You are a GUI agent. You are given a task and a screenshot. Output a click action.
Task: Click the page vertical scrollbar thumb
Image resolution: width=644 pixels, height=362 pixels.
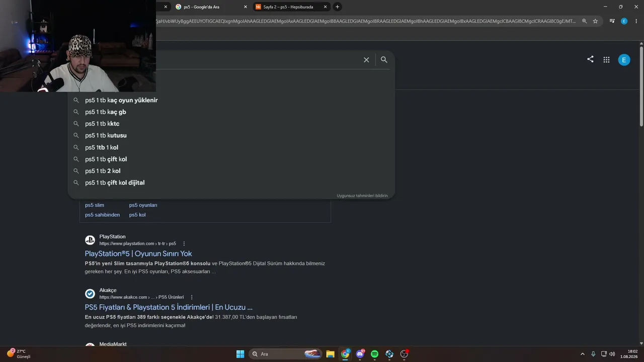[641, 85]
